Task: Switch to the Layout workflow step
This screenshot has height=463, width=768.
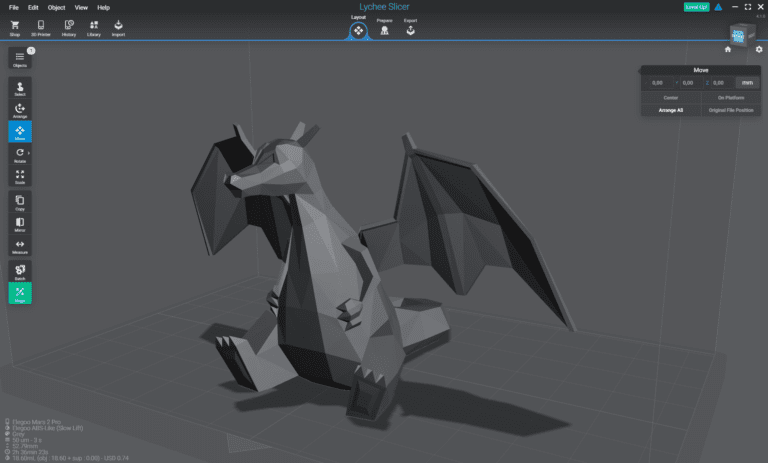Action: click(x=359, y=27)
